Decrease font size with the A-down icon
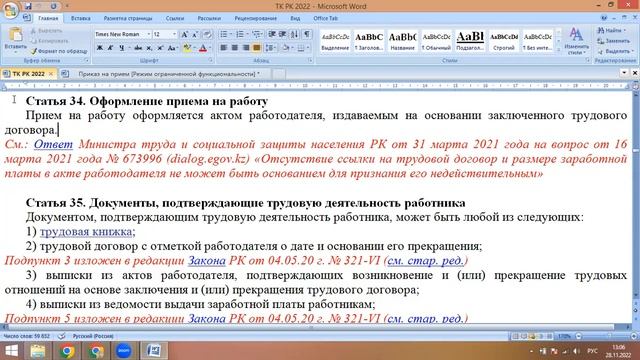This screenshot has width=640, height=360. (x=195, y=34)
